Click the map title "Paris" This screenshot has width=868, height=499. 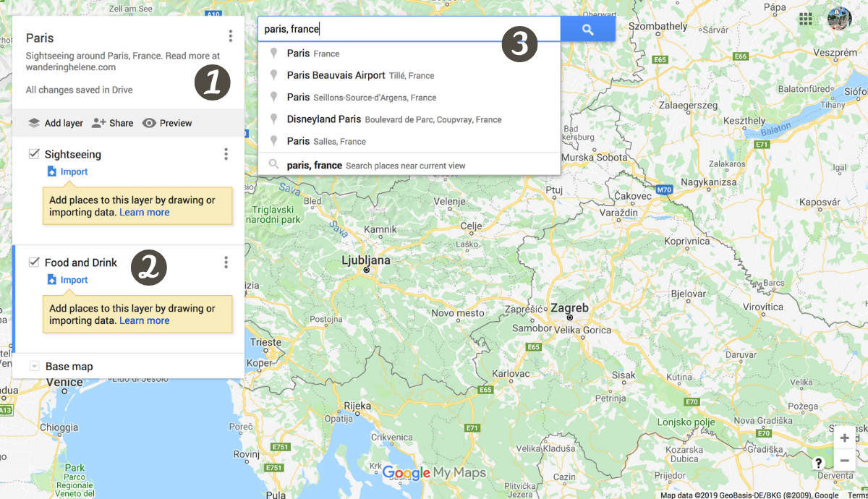(x=40, y=38)
